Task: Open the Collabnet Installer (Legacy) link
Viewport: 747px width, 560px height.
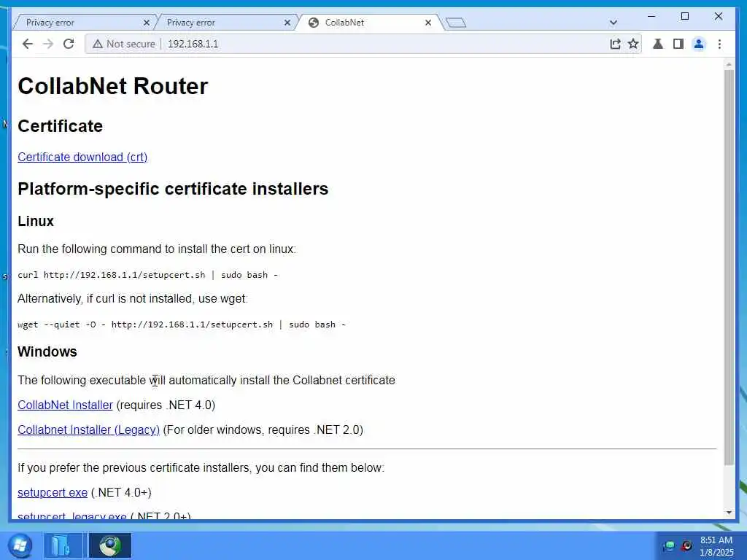Action: pyautogui.click(x=88, y=429)
